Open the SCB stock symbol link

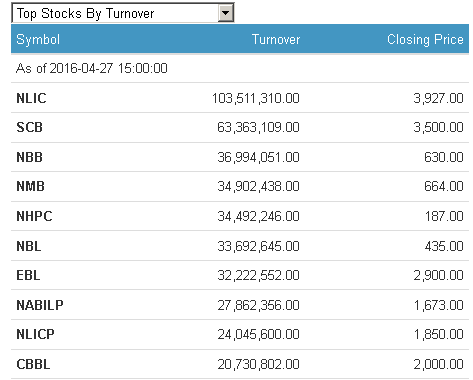(x=30, y=127)
